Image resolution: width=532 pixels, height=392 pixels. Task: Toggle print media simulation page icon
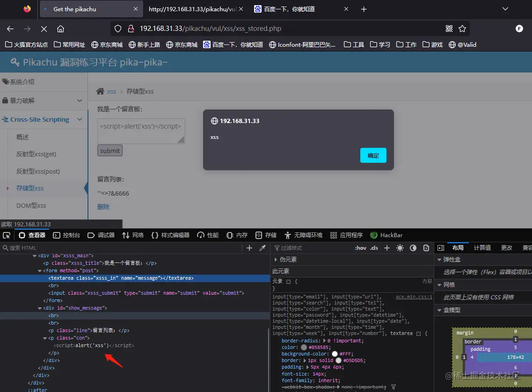[426, 248]
